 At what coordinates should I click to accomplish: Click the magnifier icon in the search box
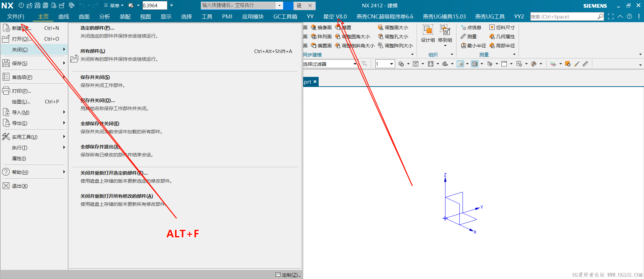coord(600,16)
